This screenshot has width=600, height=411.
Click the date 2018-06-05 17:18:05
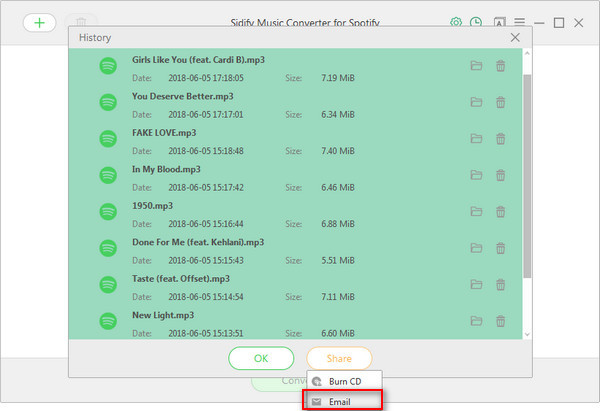tap(206, 78)
